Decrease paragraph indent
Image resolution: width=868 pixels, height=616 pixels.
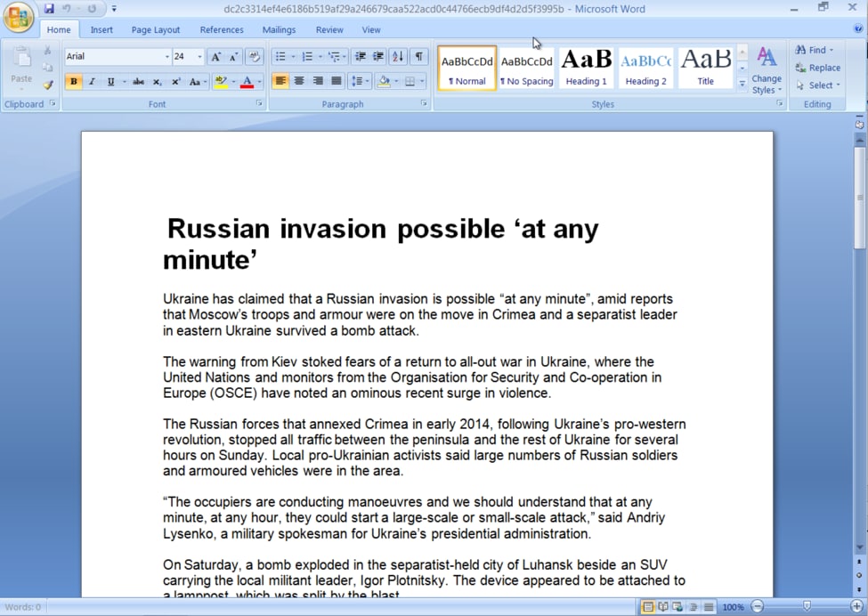click(361, 56)
